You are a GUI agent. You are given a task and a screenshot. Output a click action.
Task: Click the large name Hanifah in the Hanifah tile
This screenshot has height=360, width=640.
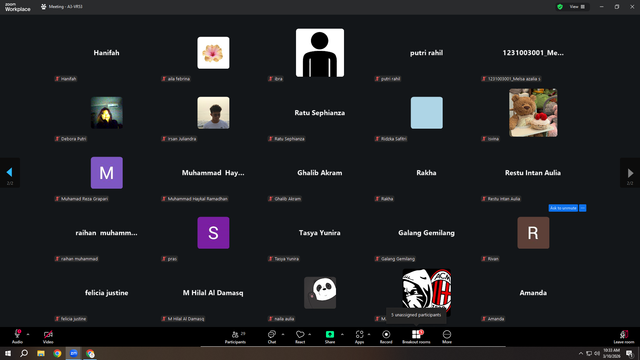pyautogui.click(x=107, y=53)
